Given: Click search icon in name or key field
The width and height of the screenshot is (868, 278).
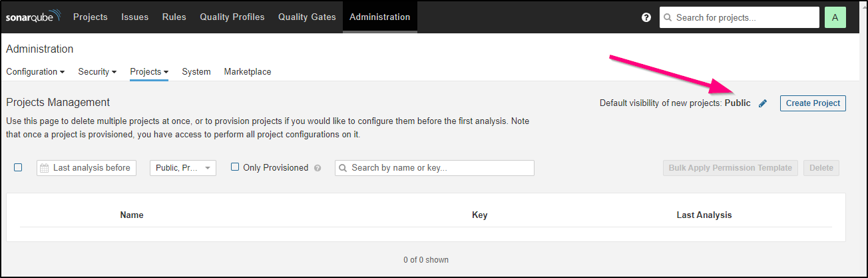Looking at the screenshot, I should (x=343, y=168).
